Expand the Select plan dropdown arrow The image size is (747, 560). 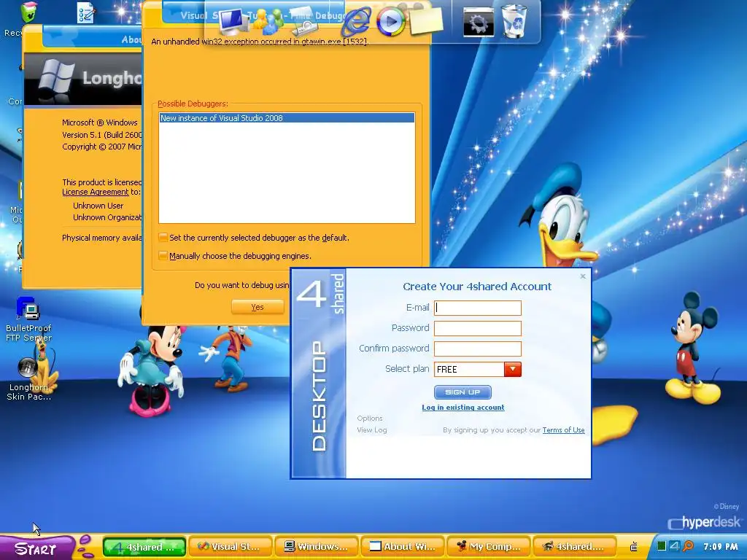pyautogui.click(x=513, y=369)
